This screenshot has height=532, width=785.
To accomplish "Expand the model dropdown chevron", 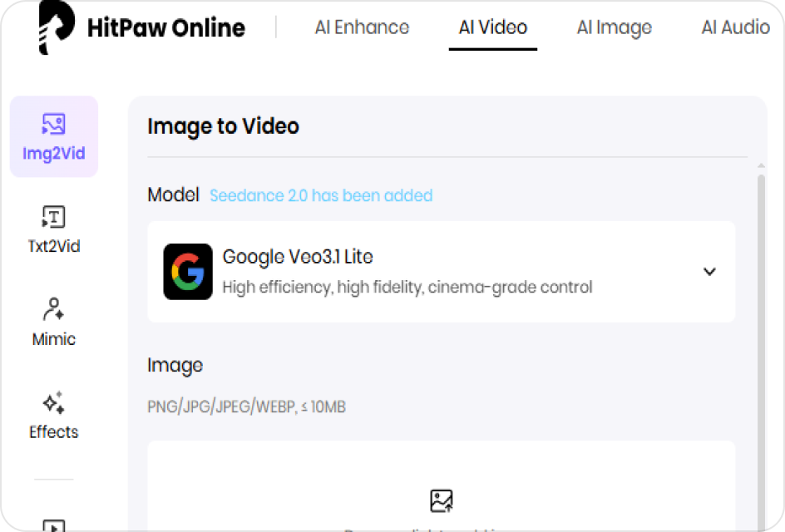I will [x=710, y=272].
